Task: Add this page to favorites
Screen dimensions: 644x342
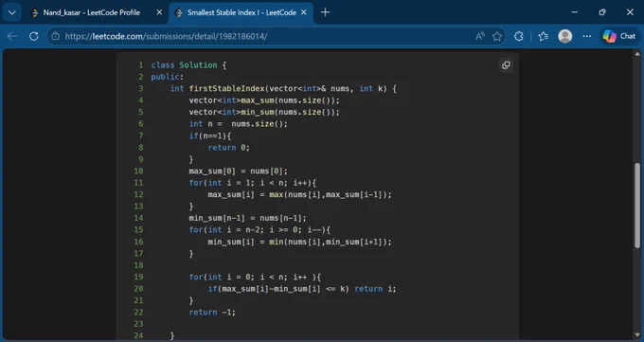Action: coord(497,36)
